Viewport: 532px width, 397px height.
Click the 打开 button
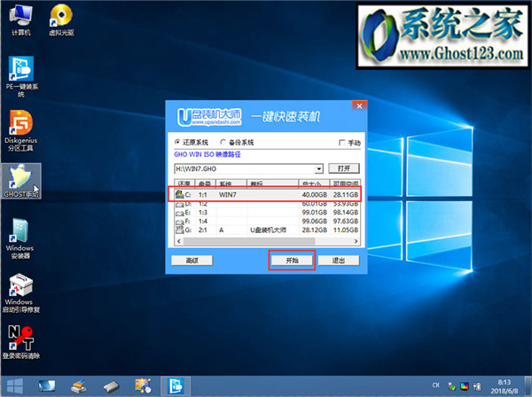pos(344,168)
